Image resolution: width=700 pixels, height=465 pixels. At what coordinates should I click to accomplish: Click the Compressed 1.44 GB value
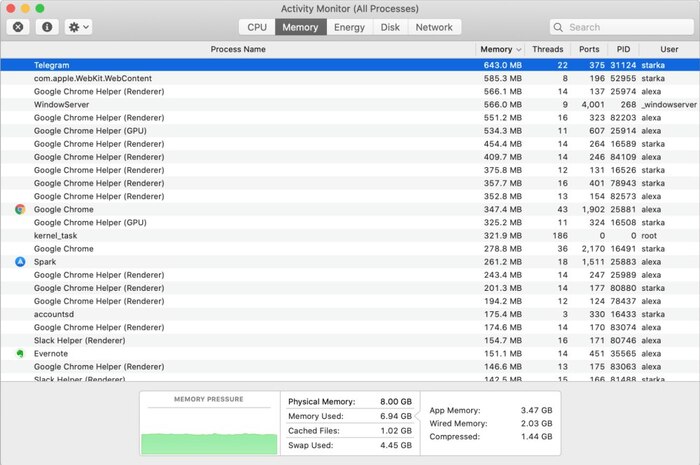pyautogui.click(x=537, y=436)
